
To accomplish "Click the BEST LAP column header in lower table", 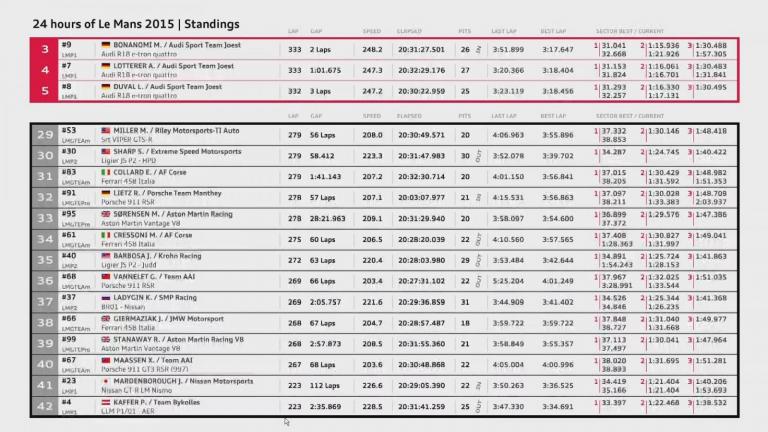I will click(556, 117).
